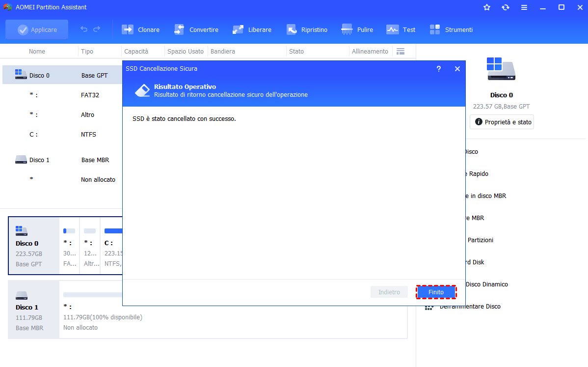Click Stato column header
Image resolution: width=588 pixels, height=367 pixels.
pyautogui.click(x=296, y=52)
